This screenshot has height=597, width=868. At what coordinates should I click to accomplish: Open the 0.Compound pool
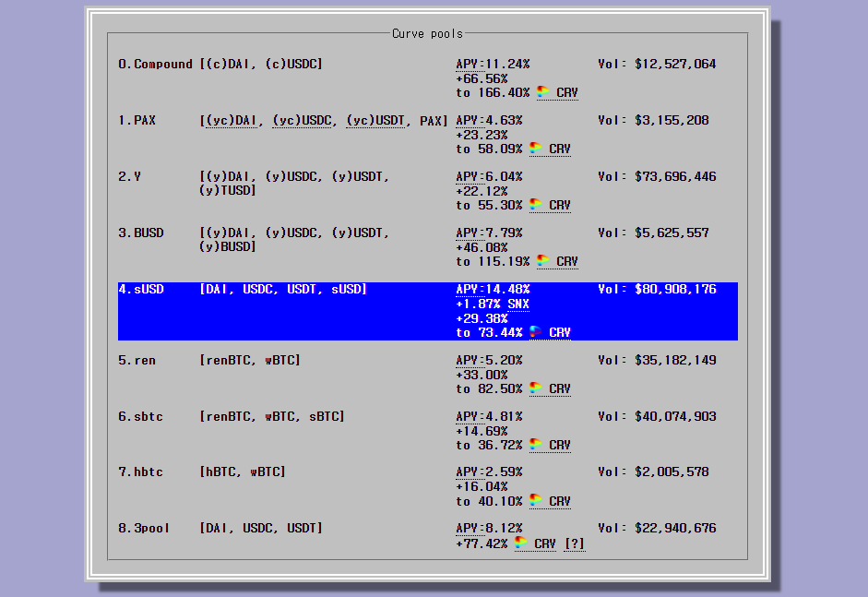coord(427,78)
